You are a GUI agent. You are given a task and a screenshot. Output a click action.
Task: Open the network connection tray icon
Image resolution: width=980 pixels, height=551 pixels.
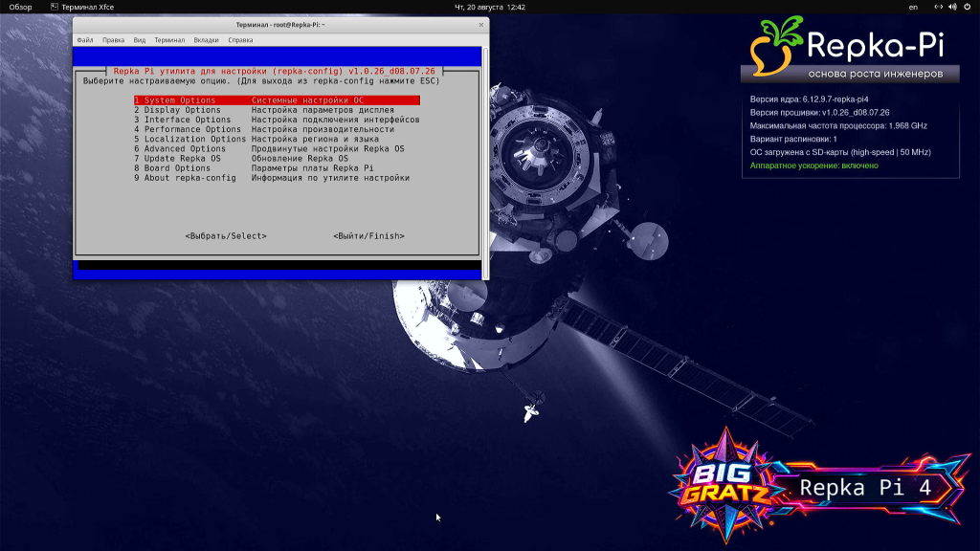point(938,7)
